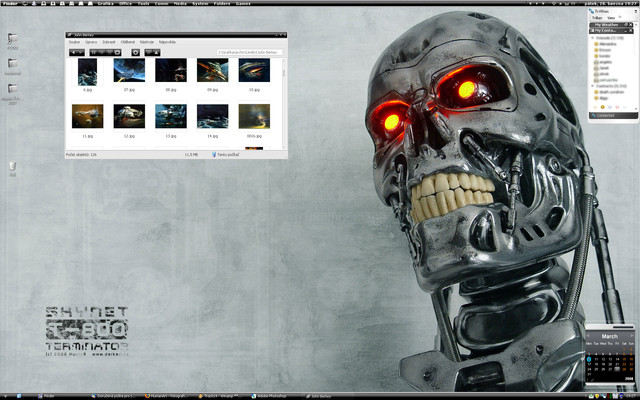This screenshot has width=640, height=400.
Task: Open the Zobrazit menu in folder window
Action: (109, 42)
